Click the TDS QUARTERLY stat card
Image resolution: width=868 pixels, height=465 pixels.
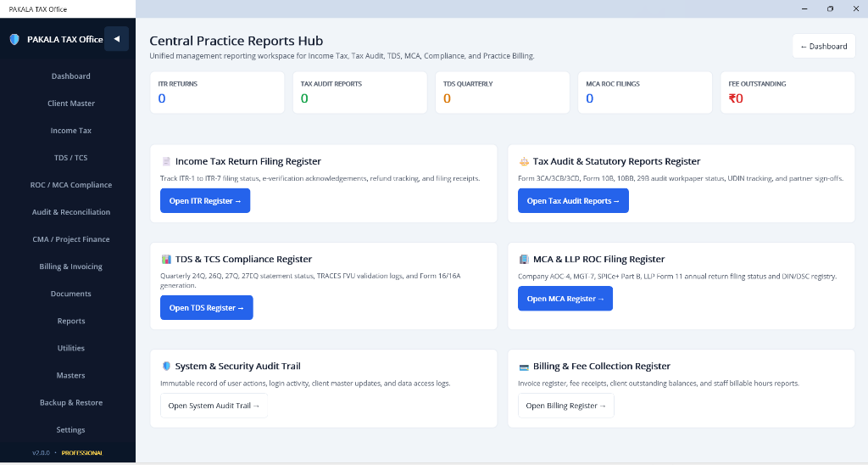coord(503,92)
